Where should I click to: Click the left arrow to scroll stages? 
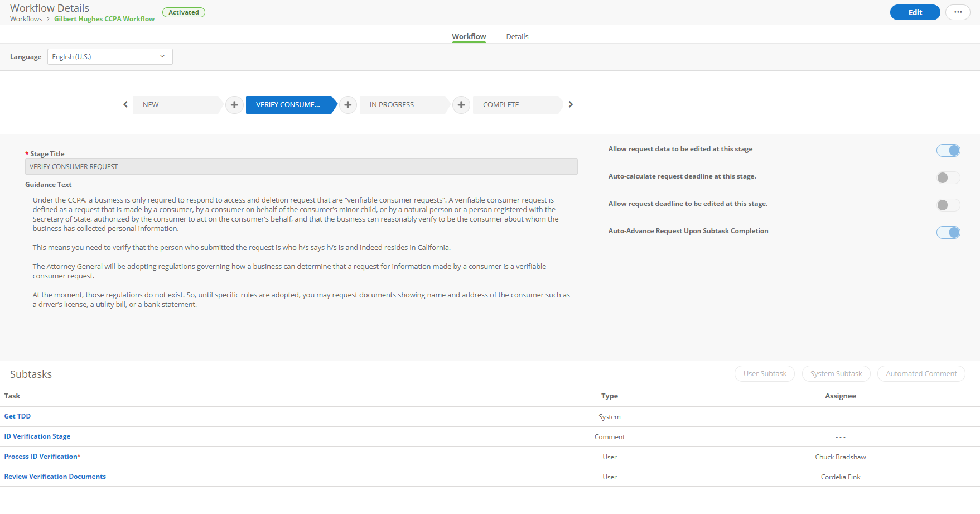[x=125, y=104]
